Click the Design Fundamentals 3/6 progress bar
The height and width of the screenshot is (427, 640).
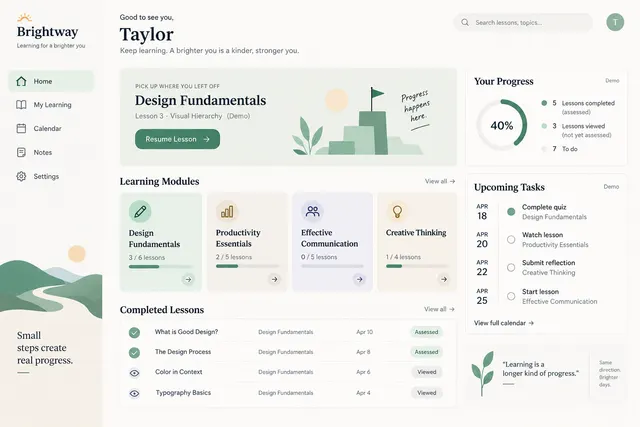click(160, 267)
